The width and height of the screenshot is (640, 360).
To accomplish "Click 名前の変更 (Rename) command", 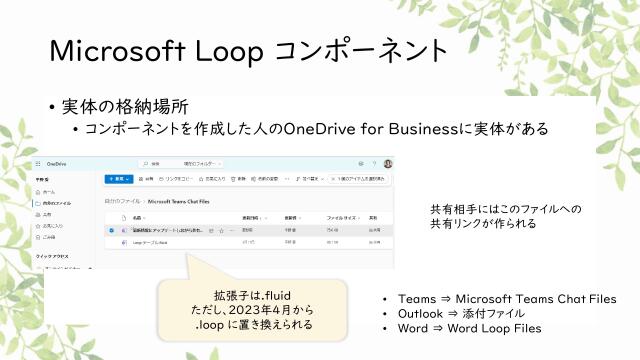I will click(x=264, y=179).
